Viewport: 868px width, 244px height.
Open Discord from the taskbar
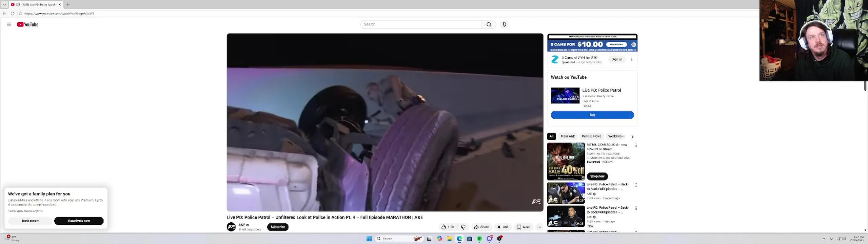489,239
